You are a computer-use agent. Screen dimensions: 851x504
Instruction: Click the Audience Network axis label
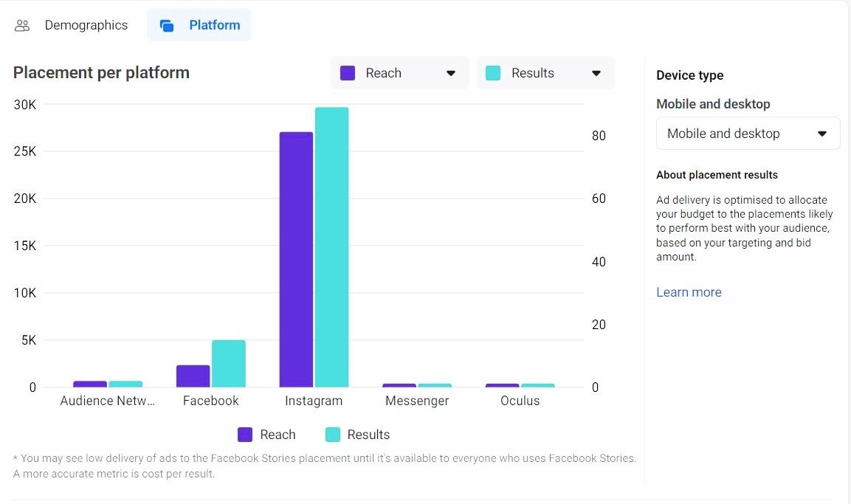tap(108, 401)
